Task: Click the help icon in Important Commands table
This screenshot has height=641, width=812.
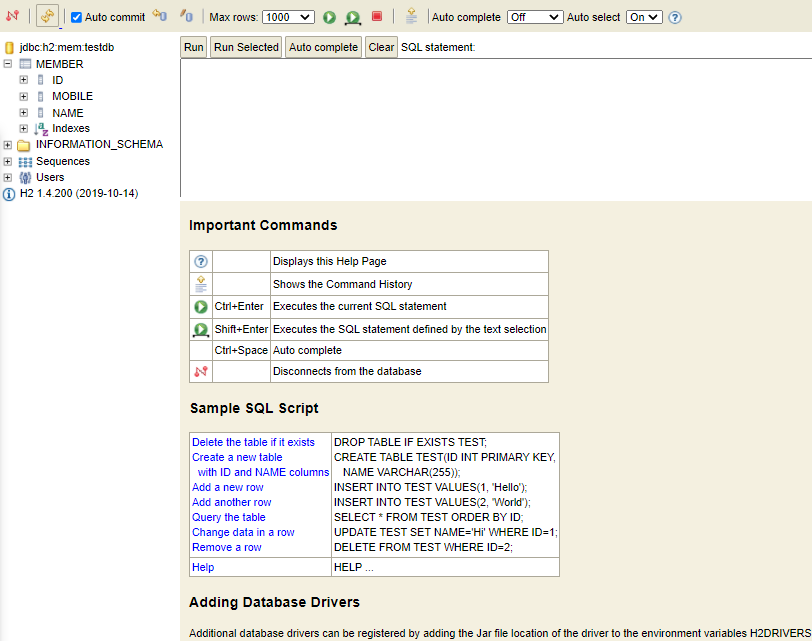Action: tap(201, 261)
